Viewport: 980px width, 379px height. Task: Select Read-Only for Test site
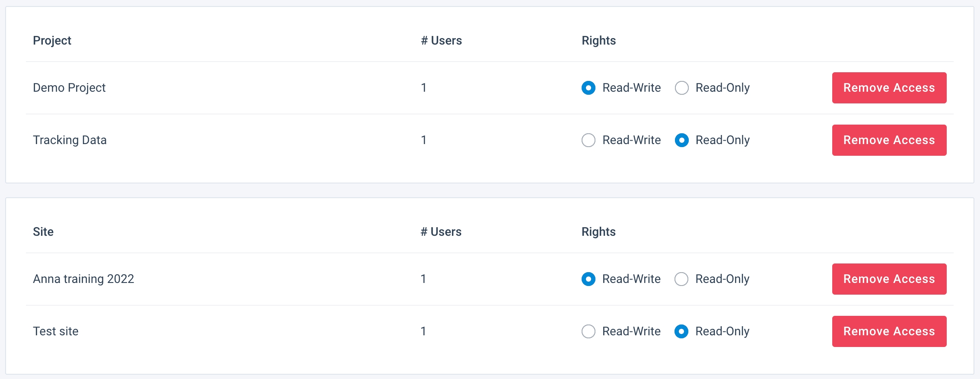tap(681, 331)
